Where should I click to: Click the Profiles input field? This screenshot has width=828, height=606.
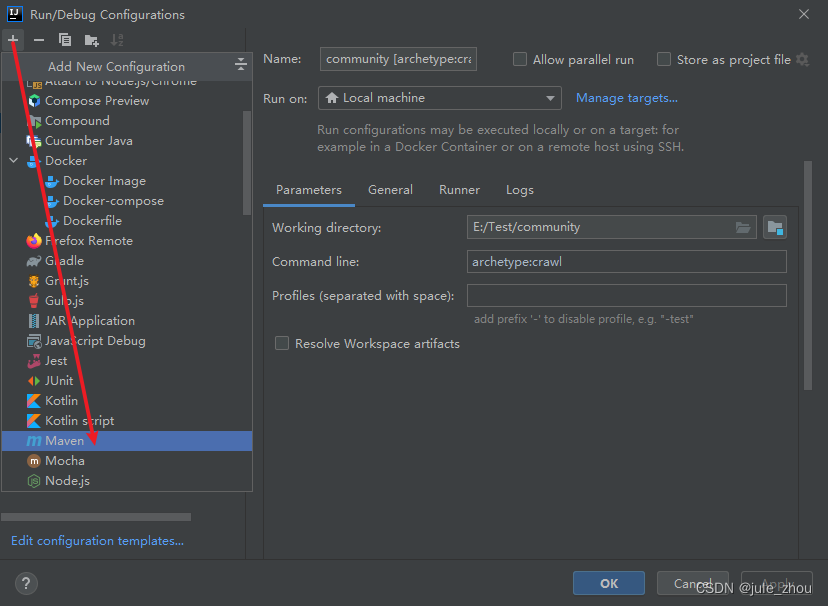coord(627,296)
